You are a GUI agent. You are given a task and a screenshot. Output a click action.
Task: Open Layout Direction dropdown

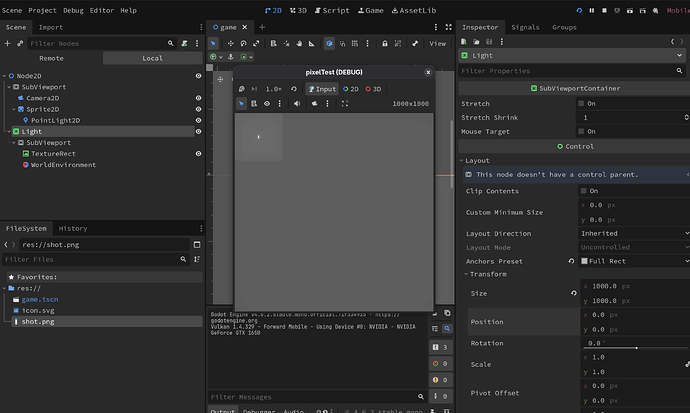click(x=634, y=234)
